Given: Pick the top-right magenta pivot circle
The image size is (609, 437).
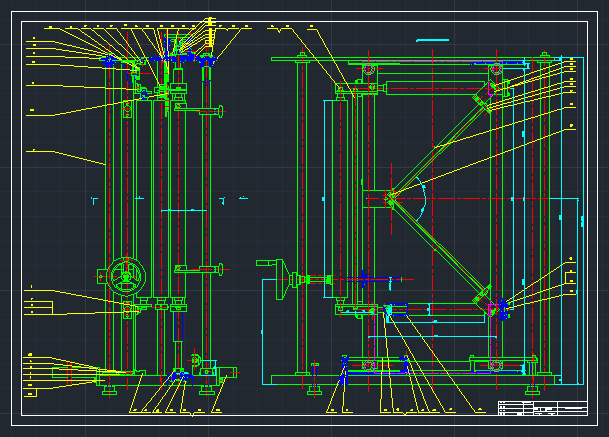Looking at the screenshot, I should [495, 69].
